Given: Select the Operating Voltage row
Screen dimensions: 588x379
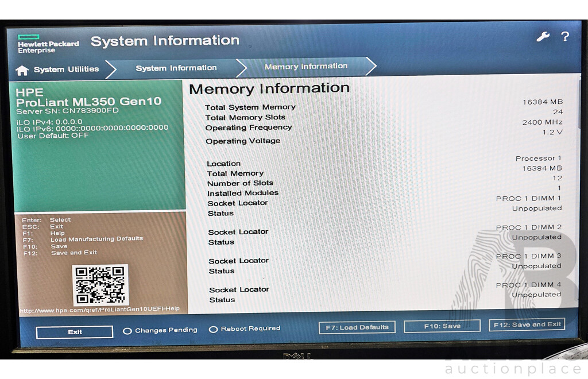Looking at the screenshot, I should (x=384, y=137).
